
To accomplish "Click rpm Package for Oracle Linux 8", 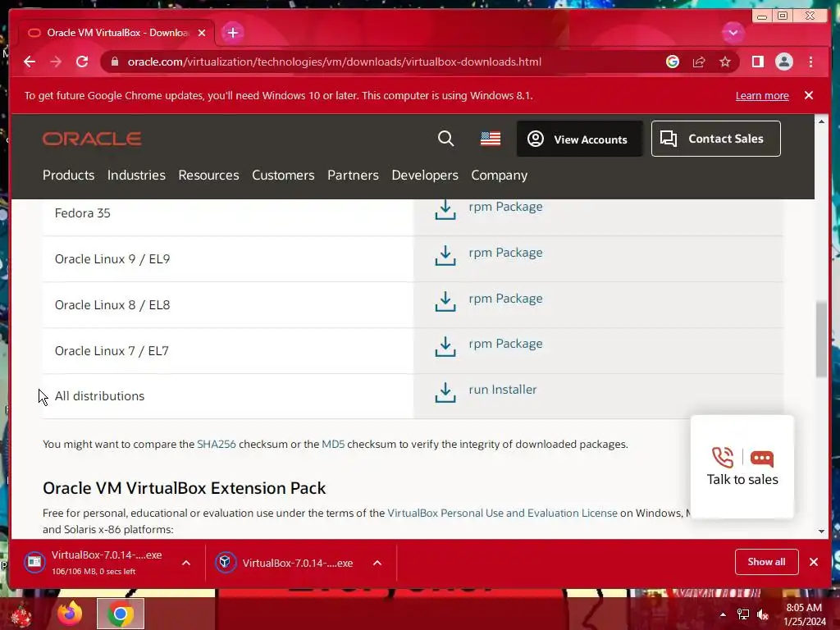I will pyautogui.click(x=505, y=299).
